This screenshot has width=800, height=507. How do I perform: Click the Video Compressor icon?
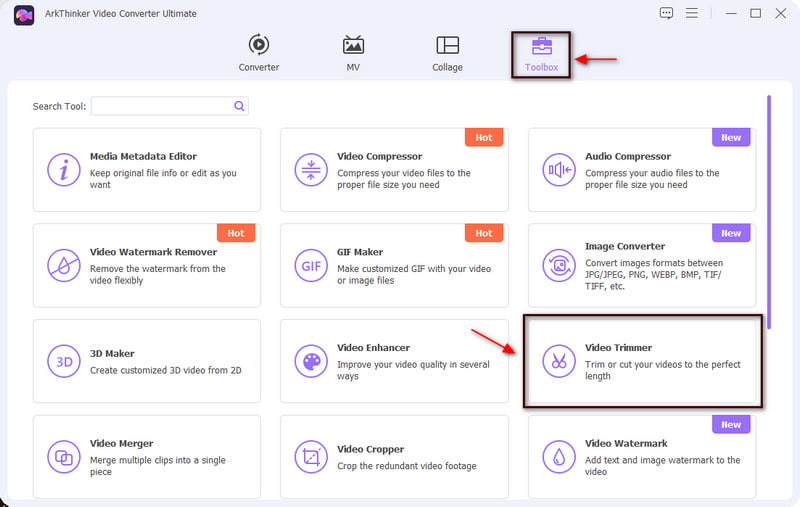[x=311, y=170]
